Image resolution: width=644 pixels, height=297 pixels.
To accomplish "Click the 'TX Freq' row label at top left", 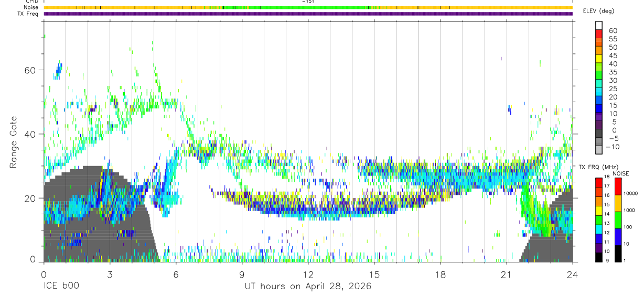I will point(28,14).
